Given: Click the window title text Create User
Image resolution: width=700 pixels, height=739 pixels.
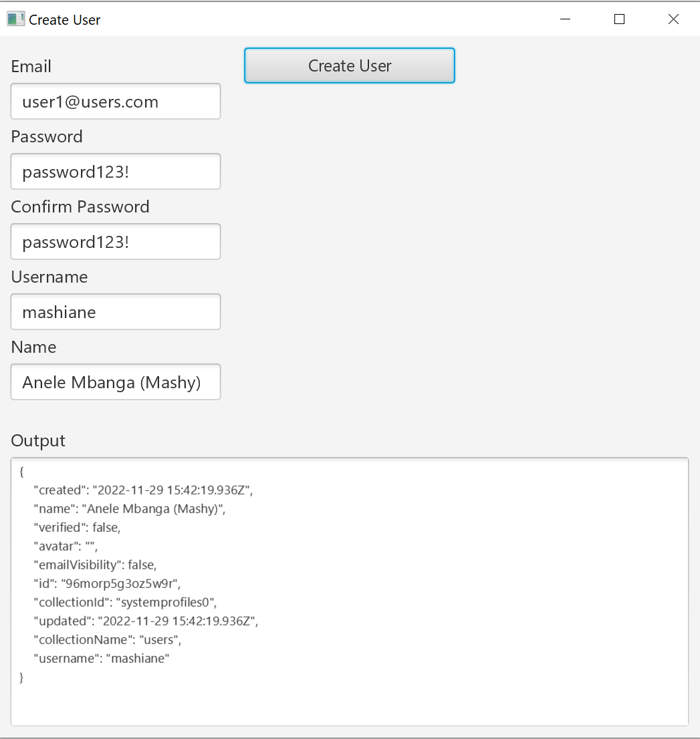Looking at the screenshot, I should tap(65, 20).
